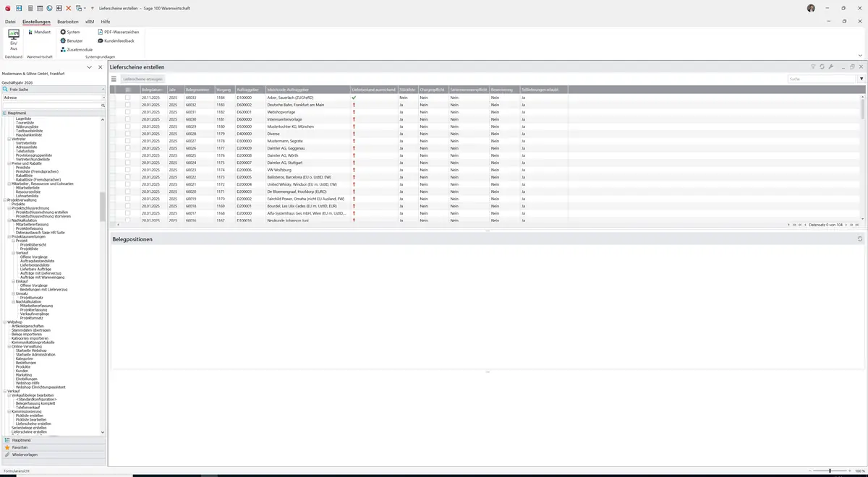Toggle the Dashboard Ein/Aus button
The height and width of the screenshot is (477, 868).
13,40
